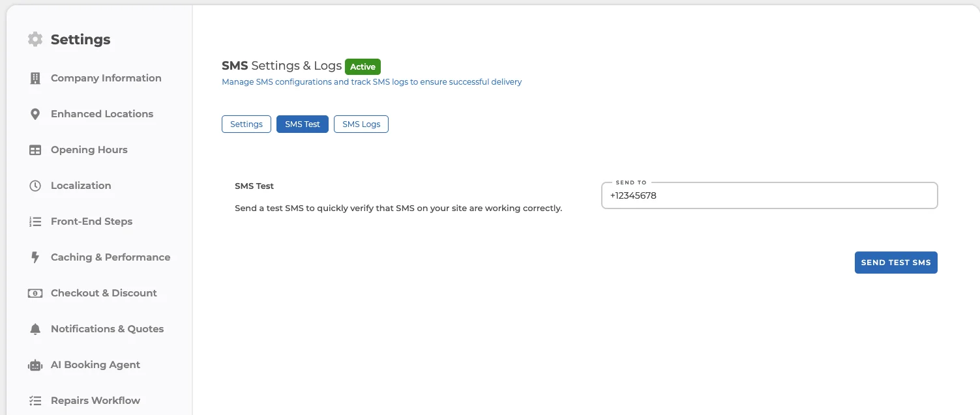Click the "SMS Settings & Logs" heading
The height and width of the screenshot is (415, 980).
[x=282, y=66]
